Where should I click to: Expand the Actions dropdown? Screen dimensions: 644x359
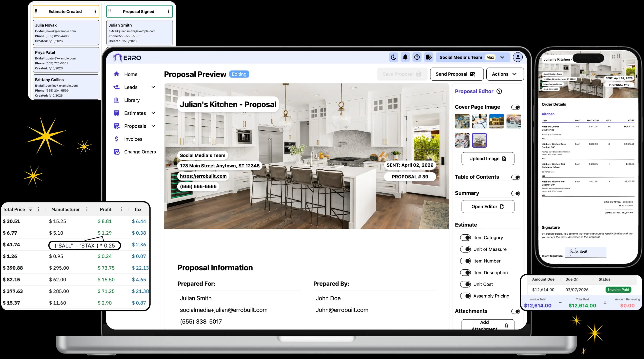pyautogui.click(x=505, y=74)
